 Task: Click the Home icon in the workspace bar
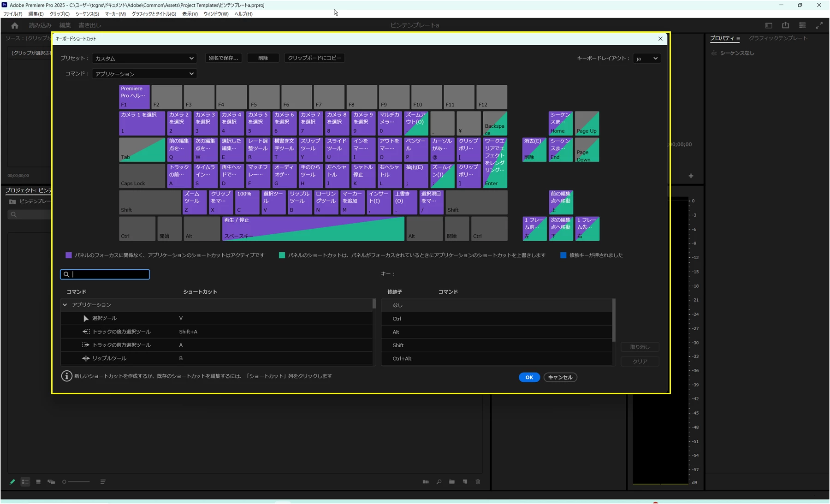pos(15,25)
